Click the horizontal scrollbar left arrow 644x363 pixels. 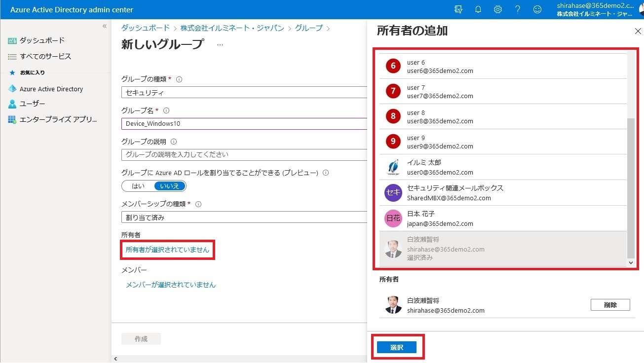point(115,359)
